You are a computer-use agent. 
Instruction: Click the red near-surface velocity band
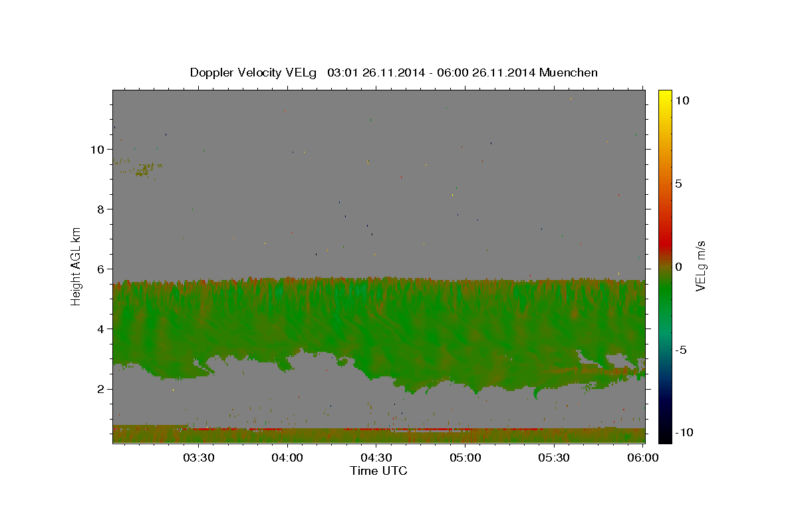(x=378, y=429)
